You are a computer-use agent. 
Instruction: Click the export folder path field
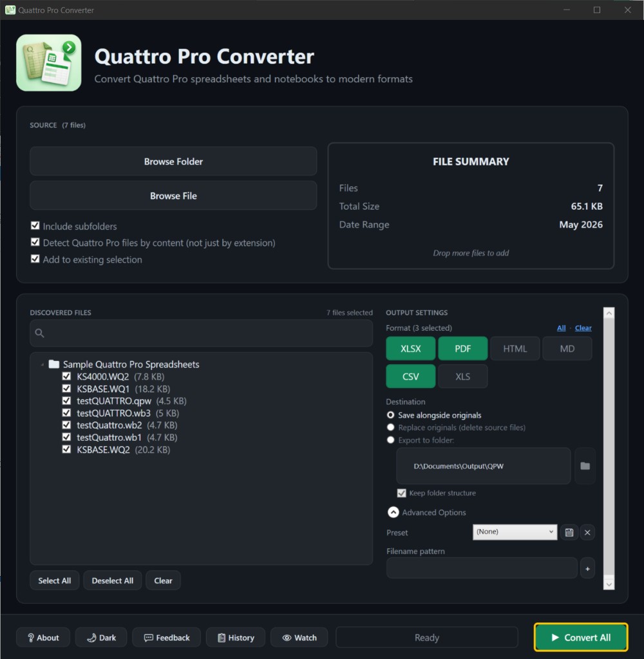pos(483,466)
